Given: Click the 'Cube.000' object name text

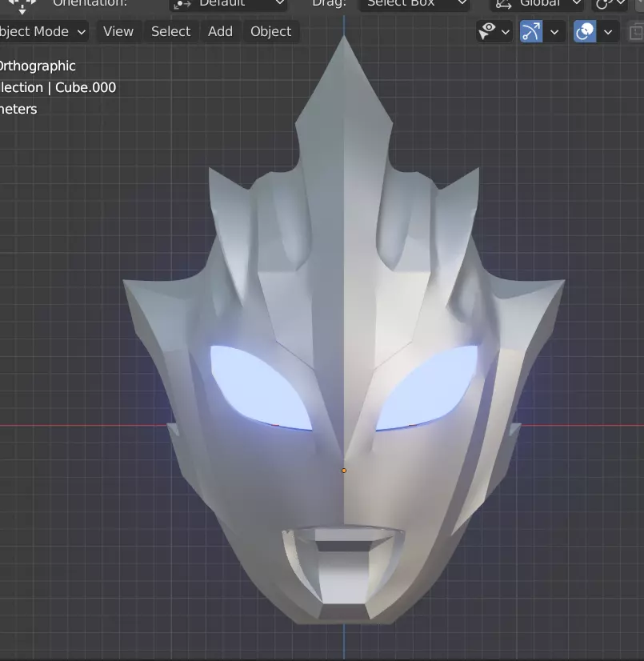Looking at the screenshot, I should point(86,88).
